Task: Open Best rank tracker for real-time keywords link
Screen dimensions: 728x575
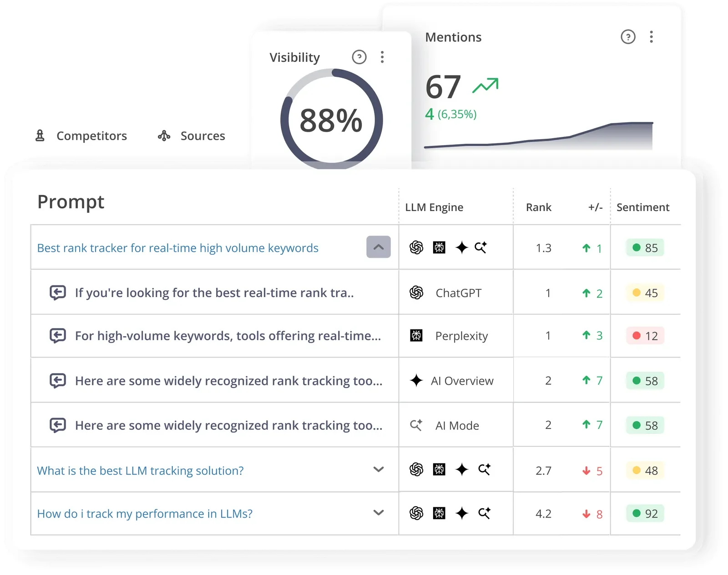Action: [177, 248]
